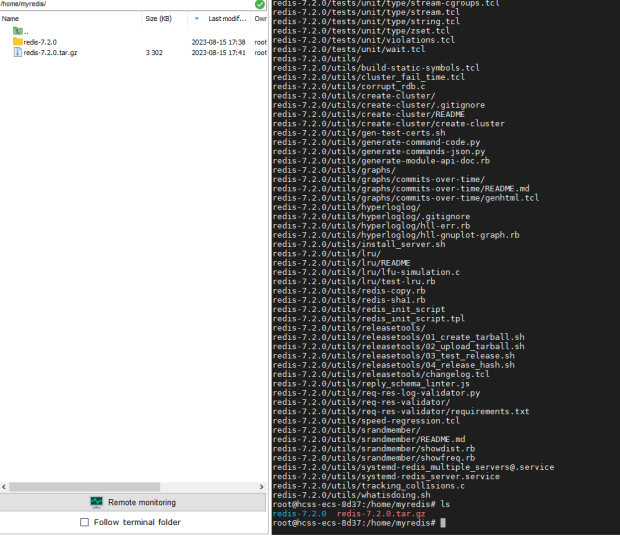Click terminal line hyperloglog/hll-gnuplot-graph.rb
Image resolution: width=620 pixels, height=538 pixels.
click(396, 235)
